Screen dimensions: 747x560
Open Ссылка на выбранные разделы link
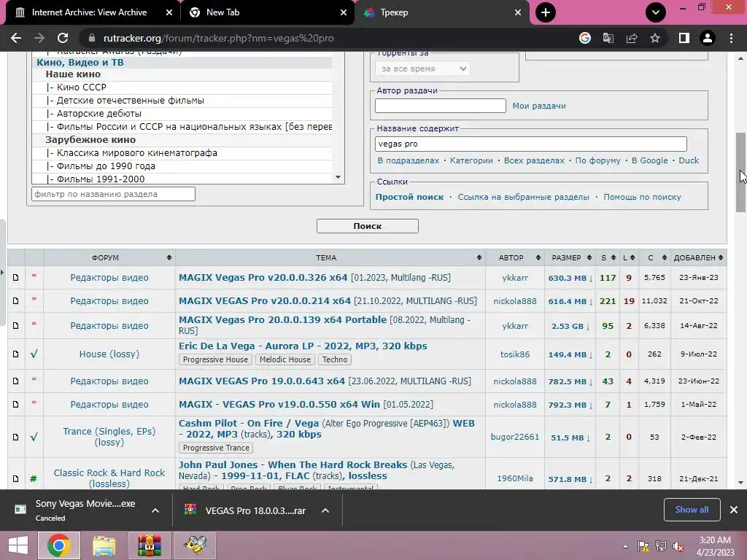coord(524,197)
